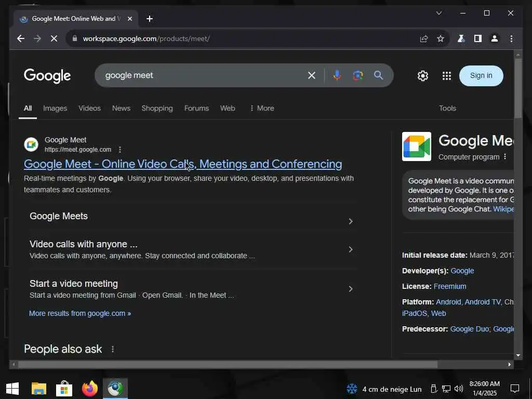Toggle browser side panel icon
The image size is (532, 399).
pos(478,38)
